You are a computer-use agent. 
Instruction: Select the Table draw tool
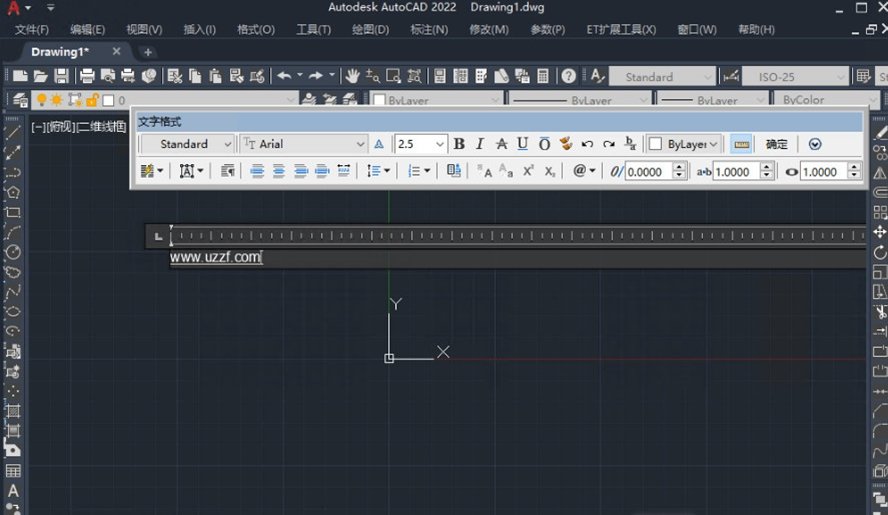pyautogui.click(x=12, y=471)
